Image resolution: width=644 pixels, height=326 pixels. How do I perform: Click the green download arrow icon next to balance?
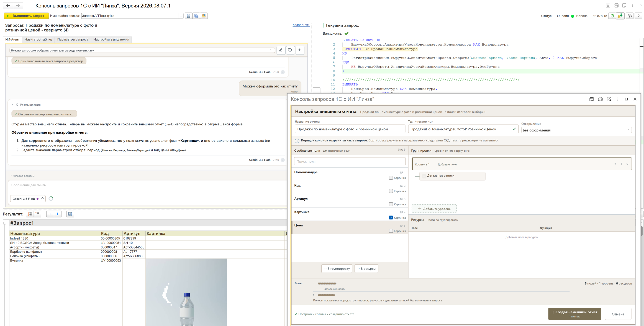pyautogui.click(x=620, y=16)
